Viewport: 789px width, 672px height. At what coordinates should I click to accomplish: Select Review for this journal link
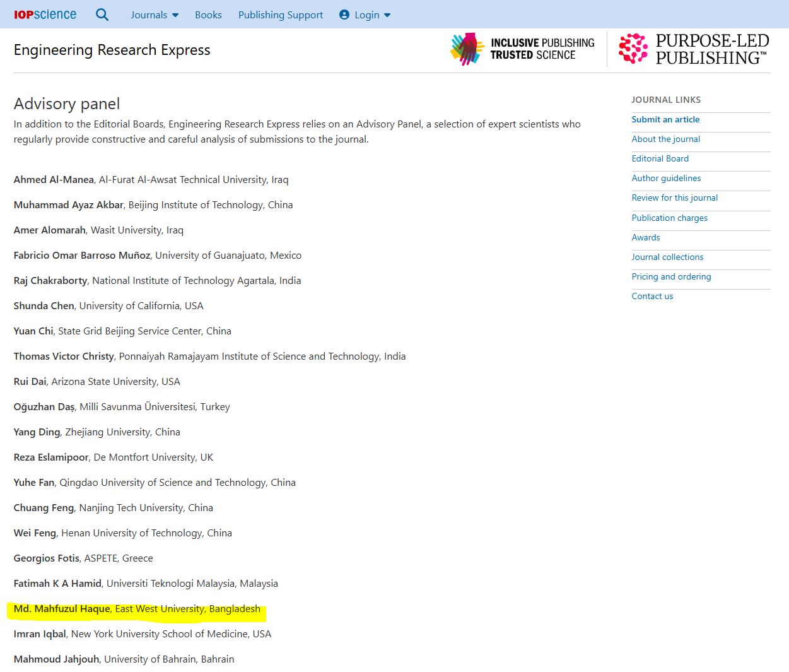pos(674,197)
